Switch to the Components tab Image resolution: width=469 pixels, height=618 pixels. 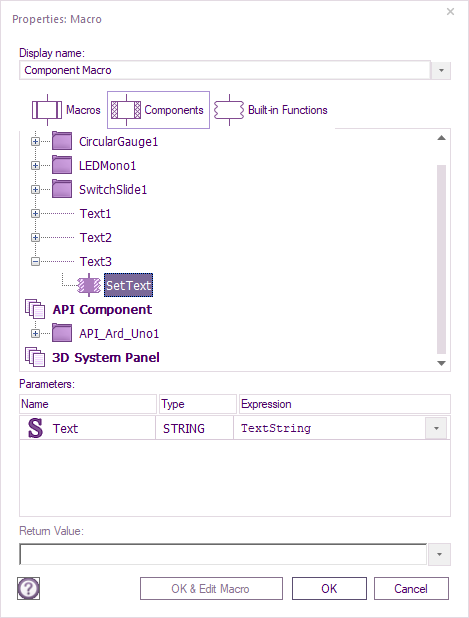(x=158, y=110)
